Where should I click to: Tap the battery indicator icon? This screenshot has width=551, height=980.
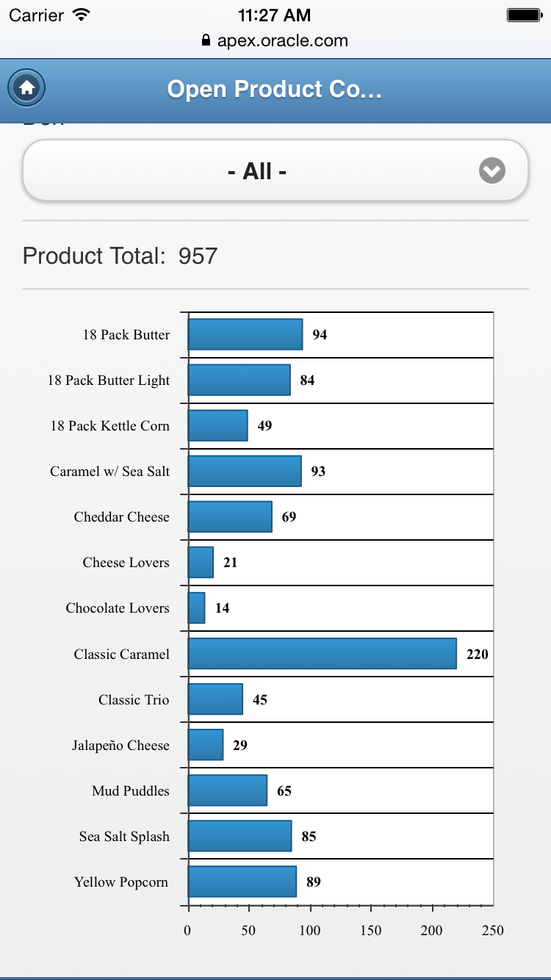tap(525, 15)
